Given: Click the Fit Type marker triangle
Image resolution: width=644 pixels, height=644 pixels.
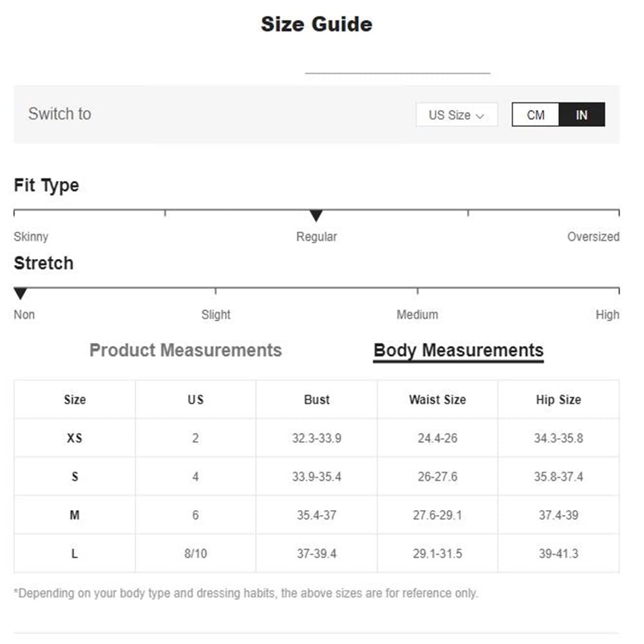Looking at the screenshot, I should 316,216.
